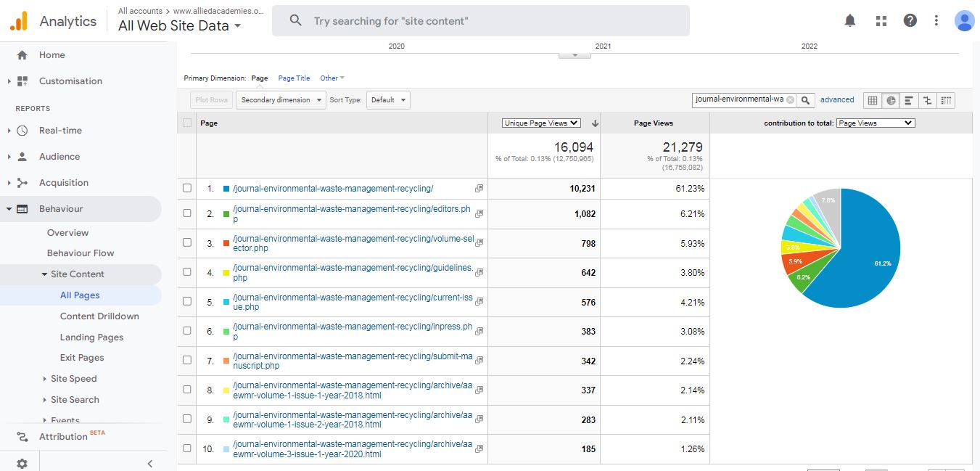Clear the table filter text

point(790,100)
